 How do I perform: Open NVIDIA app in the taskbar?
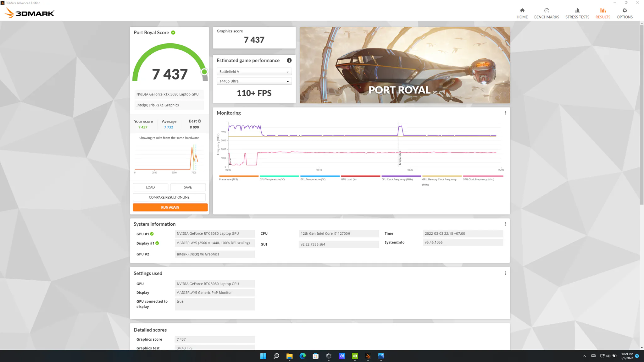355,356
